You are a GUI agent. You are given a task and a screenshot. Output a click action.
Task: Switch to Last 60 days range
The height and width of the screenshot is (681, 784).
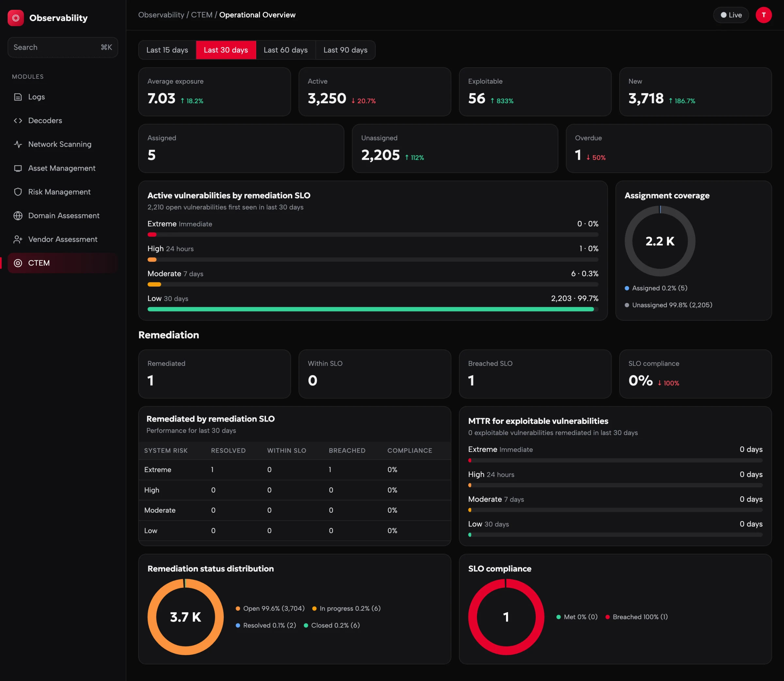point(286,50)
